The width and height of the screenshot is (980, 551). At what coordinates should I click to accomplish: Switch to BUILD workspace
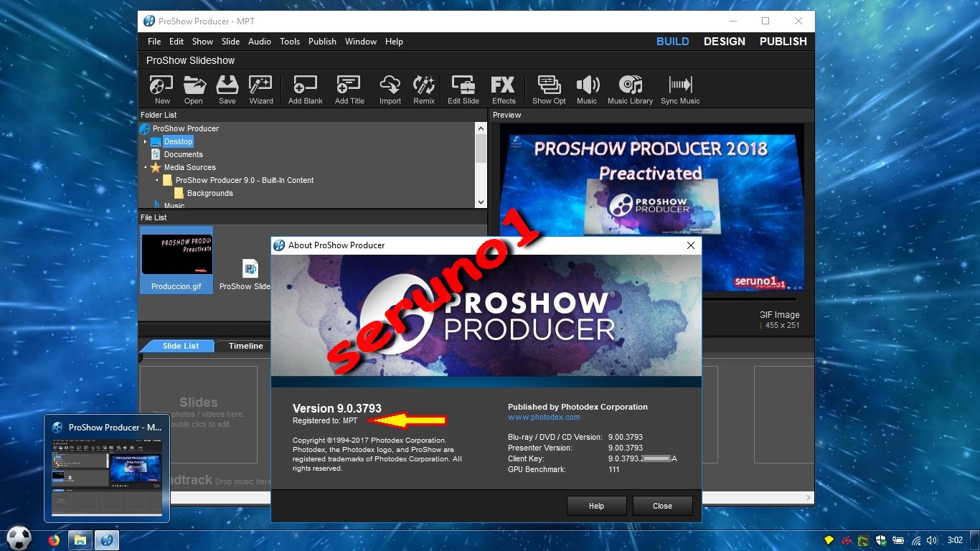point(673,42)
